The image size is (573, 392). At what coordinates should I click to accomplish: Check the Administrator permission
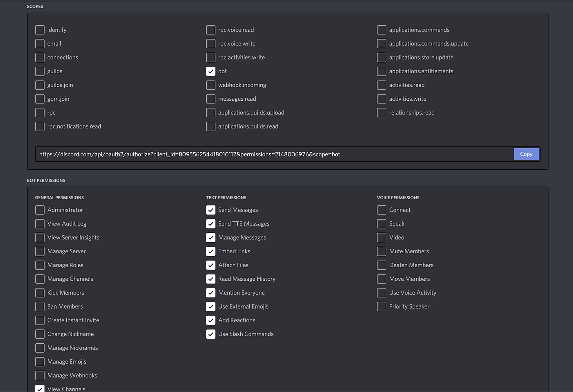click(40, 210)
